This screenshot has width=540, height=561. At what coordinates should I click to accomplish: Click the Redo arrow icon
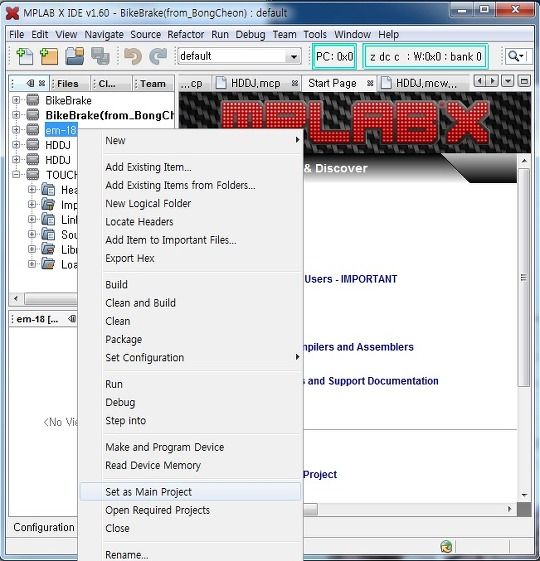(158, 56)
